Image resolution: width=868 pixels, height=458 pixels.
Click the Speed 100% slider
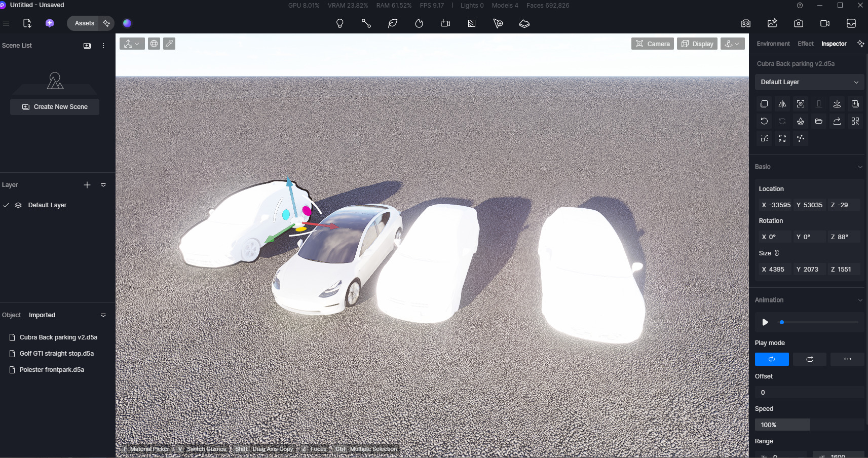pos(782,425)
